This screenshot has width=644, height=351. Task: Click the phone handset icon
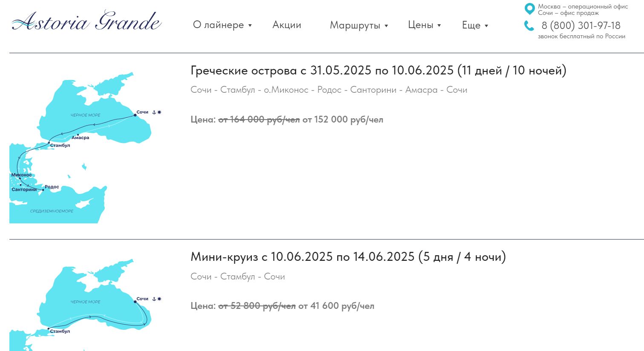529,26
